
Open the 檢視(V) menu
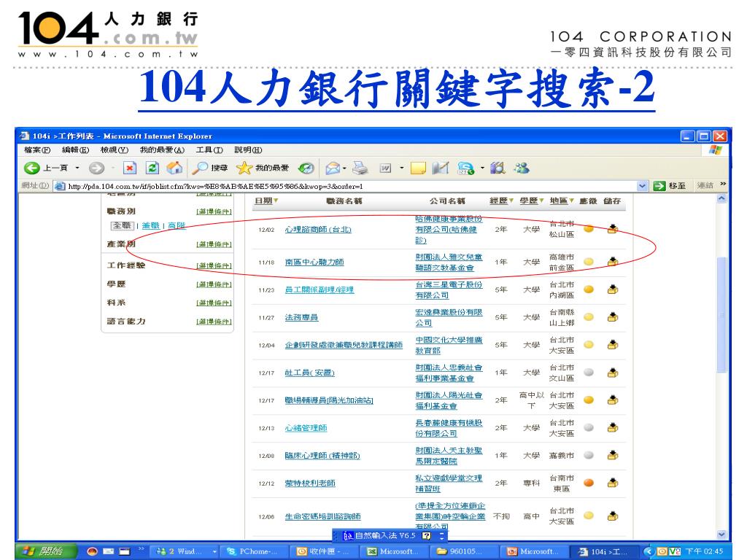115,150
